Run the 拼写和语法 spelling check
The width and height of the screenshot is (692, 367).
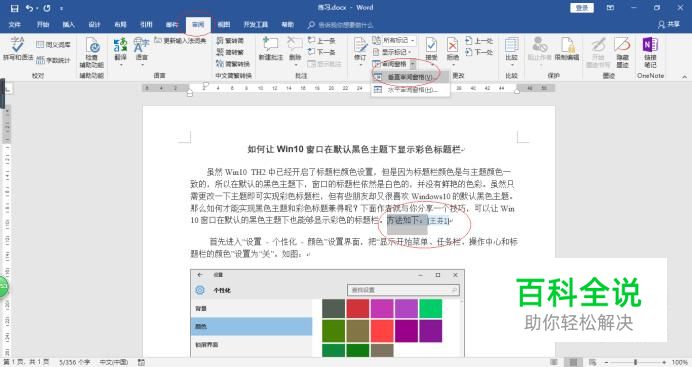point(17,49)
